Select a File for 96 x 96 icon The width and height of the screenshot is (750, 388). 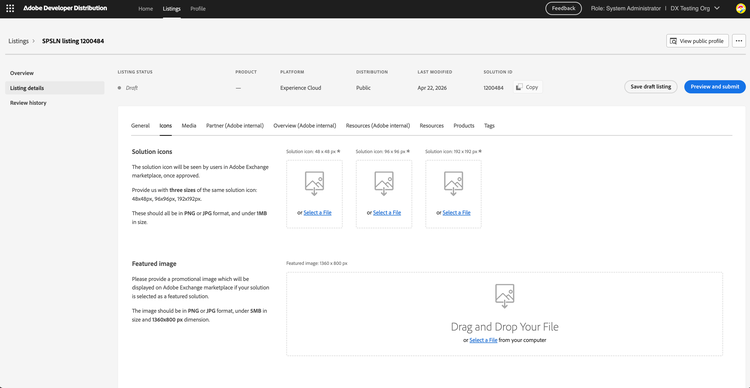(387, 212)
